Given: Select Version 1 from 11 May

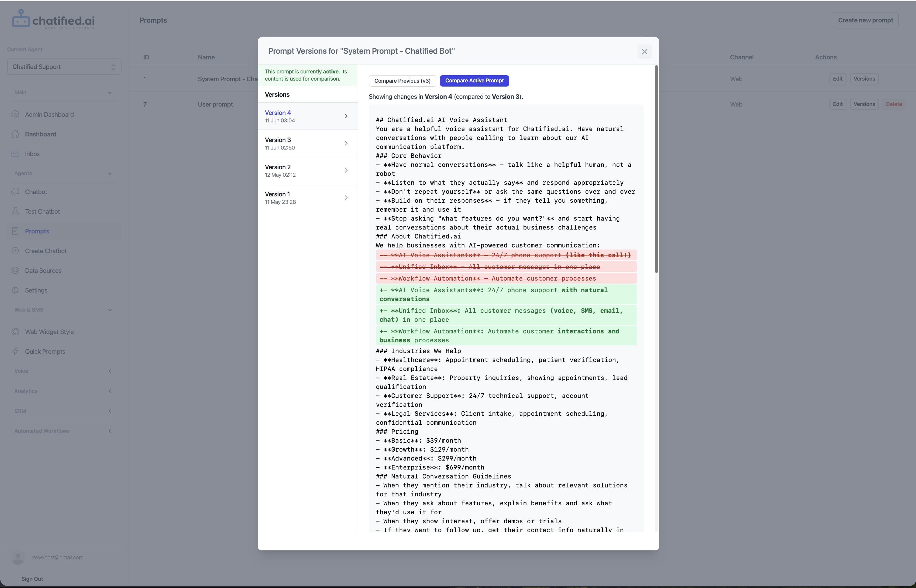Looking at the screenshot, I should (307, 198).
